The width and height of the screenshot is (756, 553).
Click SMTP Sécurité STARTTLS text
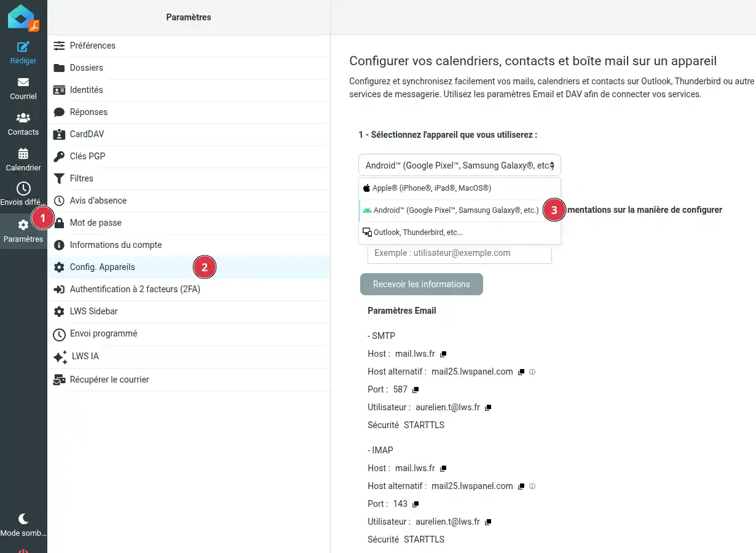pos(406,425)
